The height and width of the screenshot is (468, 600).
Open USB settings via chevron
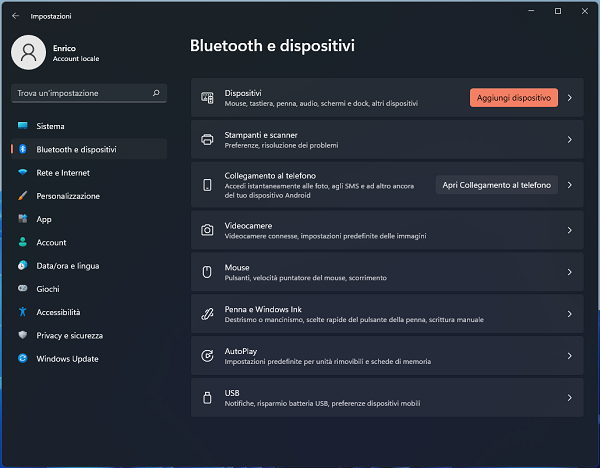pos(569,398)
